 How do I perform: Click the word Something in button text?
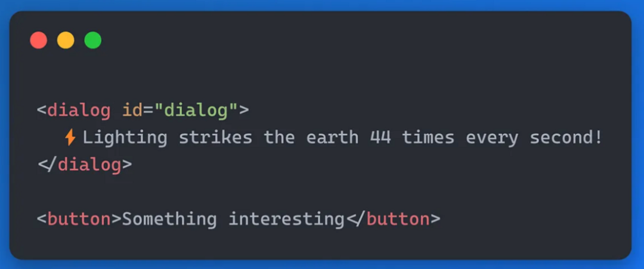point(169,219)
